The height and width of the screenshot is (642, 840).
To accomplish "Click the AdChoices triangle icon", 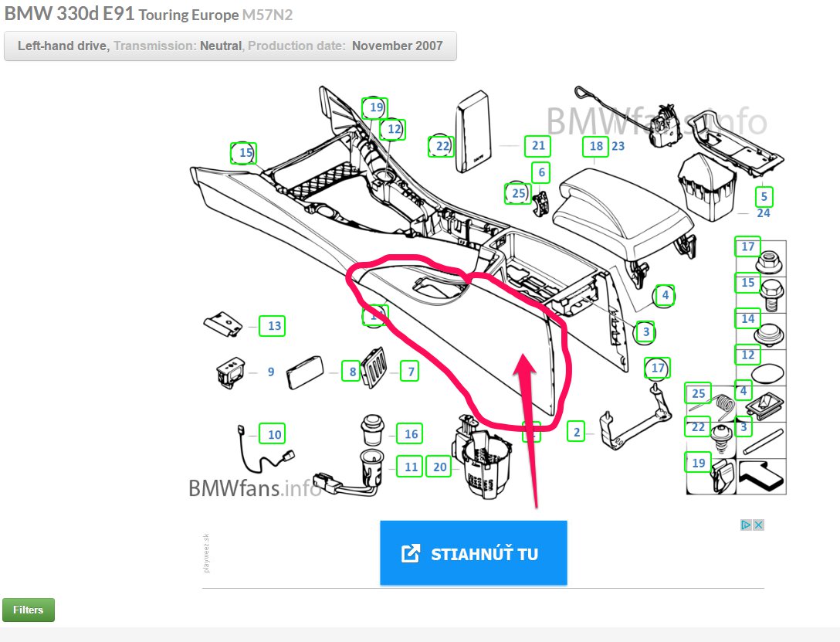I will pos(747,525).
